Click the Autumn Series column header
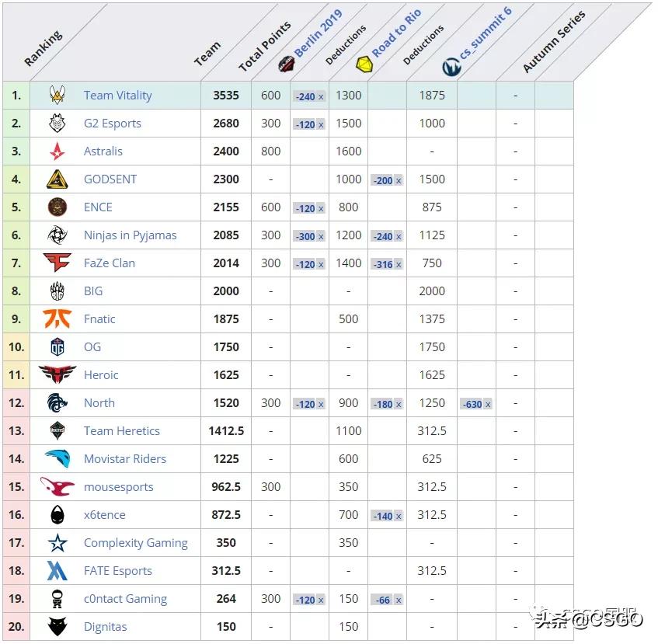 (553, 43)
